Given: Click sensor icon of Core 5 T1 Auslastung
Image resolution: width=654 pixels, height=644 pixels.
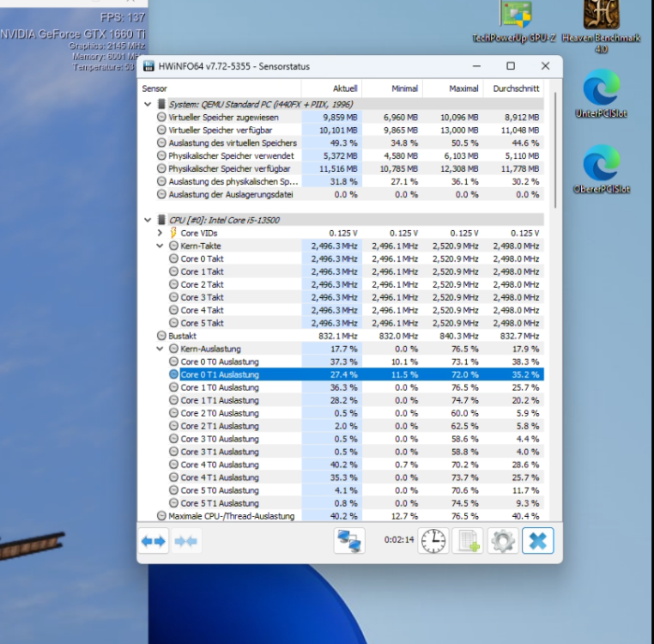Looking at the screenshot, I should [173, 502].
